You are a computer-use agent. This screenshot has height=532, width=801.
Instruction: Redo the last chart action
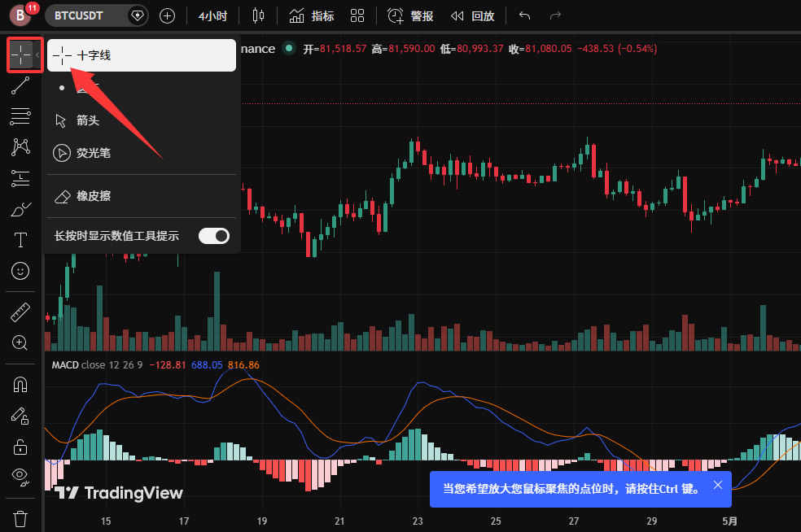click(555, 15)
